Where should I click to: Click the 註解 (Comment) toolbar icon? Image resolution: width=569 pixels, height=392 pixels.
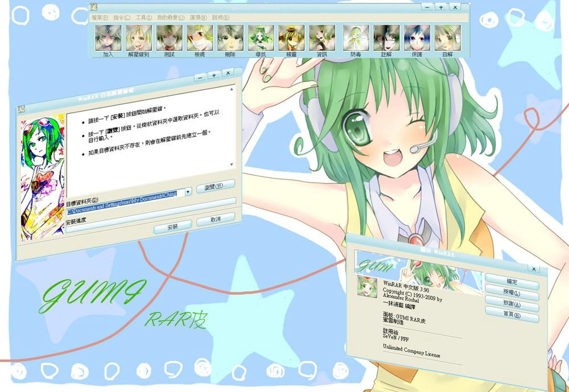coord(386,38)
